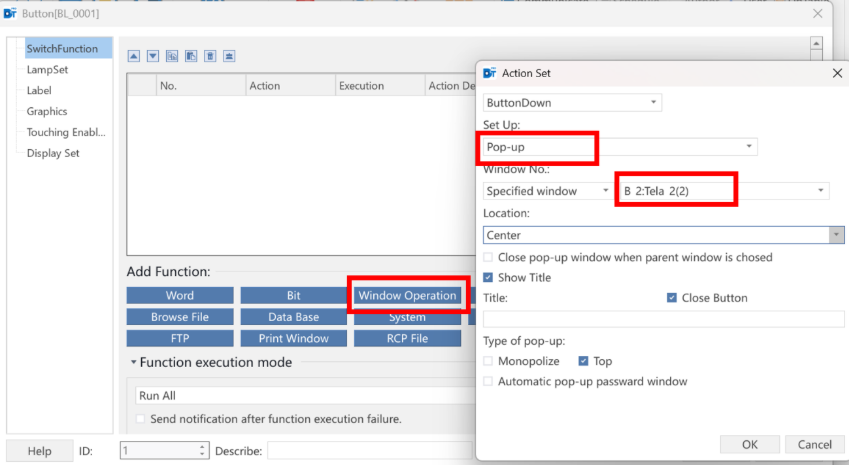
Task: Toggle the Show Title checkbox
Action: (x=488, y=278)
